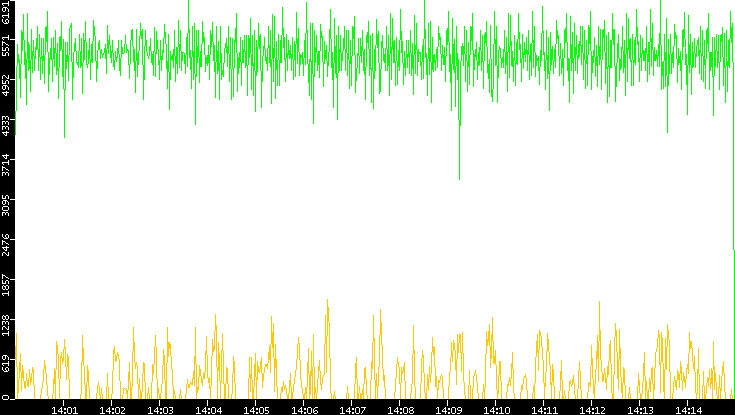Click the 1238 y-axis value

pos(6,324)
